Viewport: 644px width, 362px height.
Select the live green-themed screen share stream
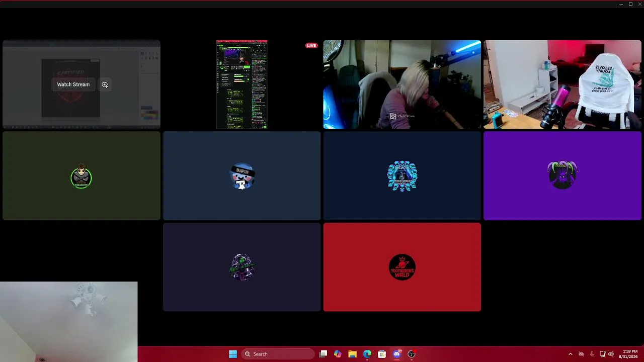242,84
